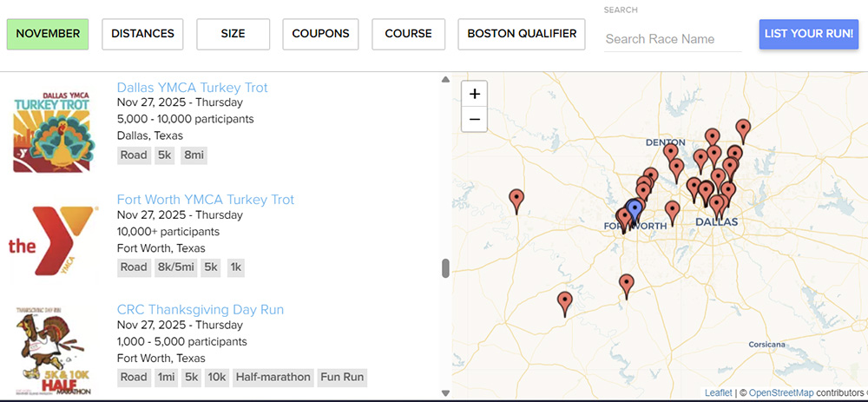
Task: Click the Dallas YMCA Turkey Trot logo
Action: pyautogui.click(x=54, y=132)
